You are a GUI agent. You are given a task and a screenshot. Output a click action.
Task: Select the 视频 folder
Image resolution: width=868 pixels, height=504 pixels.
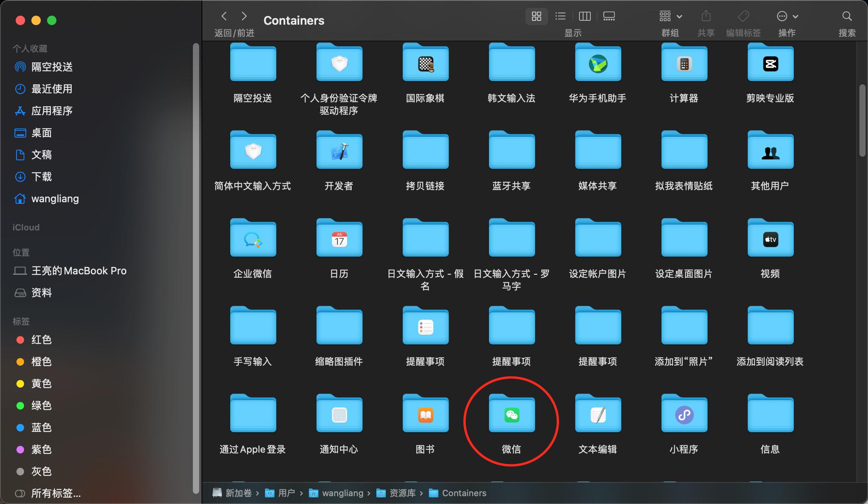coord(769,238)
